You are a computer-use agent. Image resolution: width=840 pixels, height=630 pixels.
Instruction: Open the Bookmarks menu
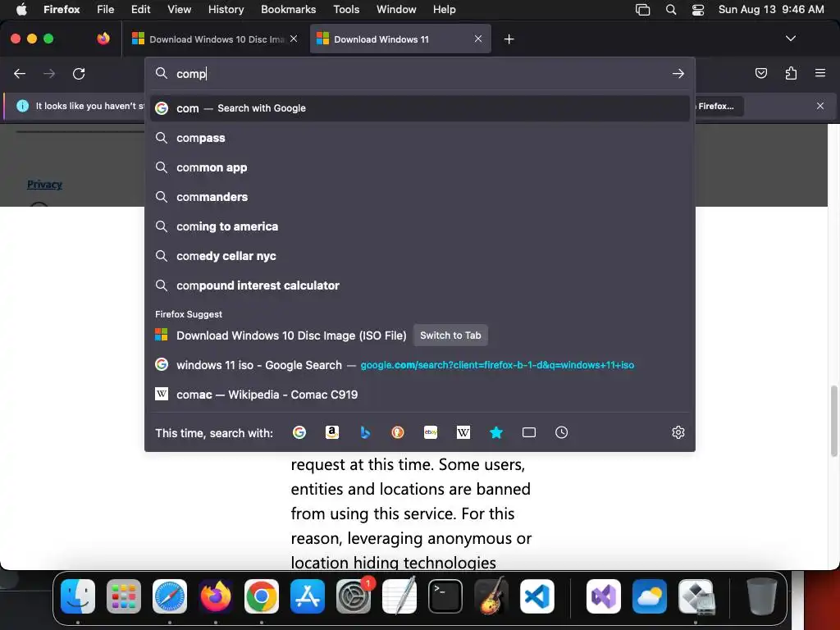tap(288, 9)
